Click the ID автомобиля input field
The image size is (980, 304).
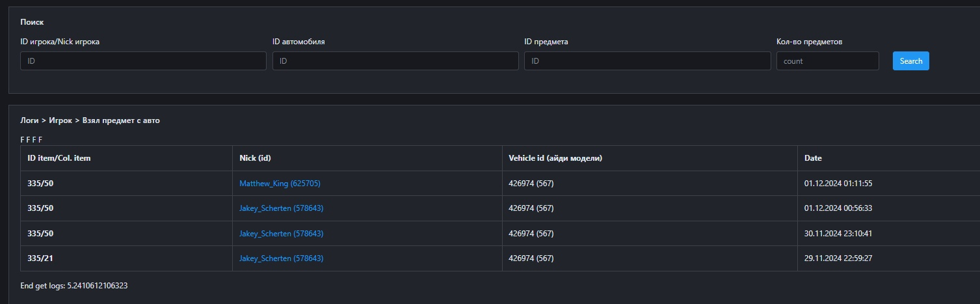[395, 61]
